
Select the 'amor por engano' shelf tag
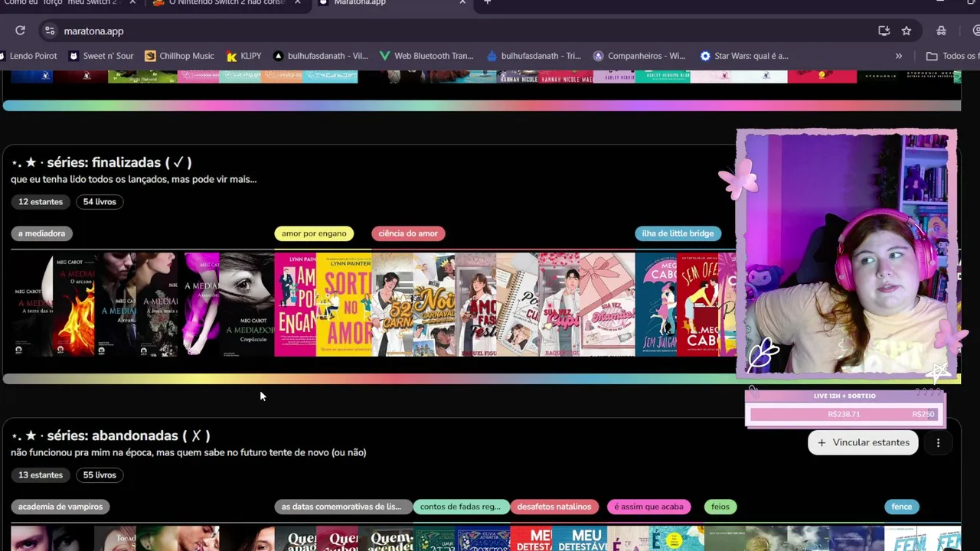tap(314, 233)
